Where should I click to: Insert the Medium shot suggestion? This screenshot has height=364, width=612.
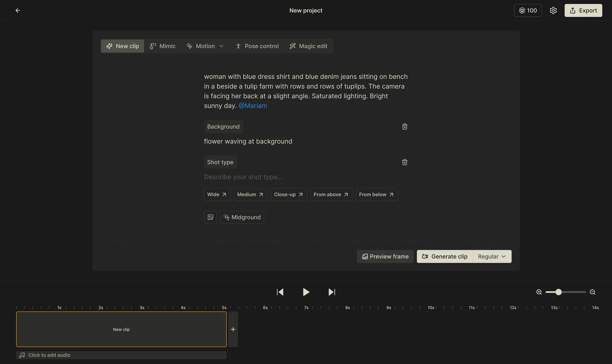click(x=250, y=195)
